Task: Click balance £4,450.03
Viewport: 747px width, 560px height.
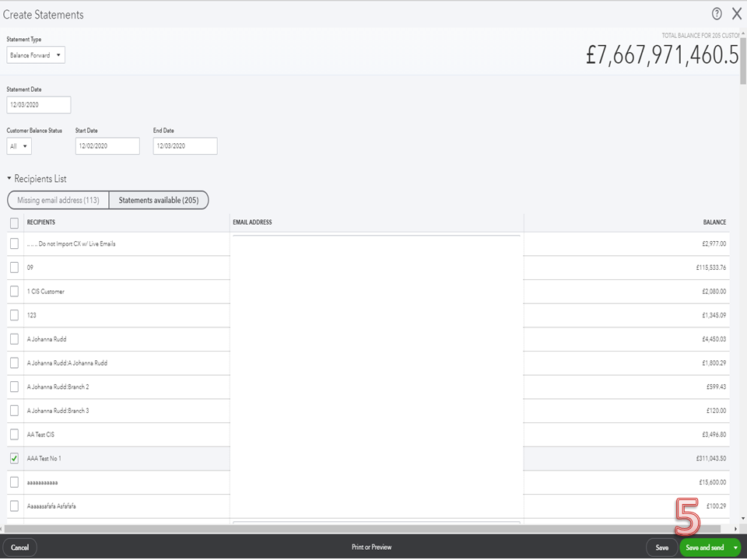Action: pos(714,339)
